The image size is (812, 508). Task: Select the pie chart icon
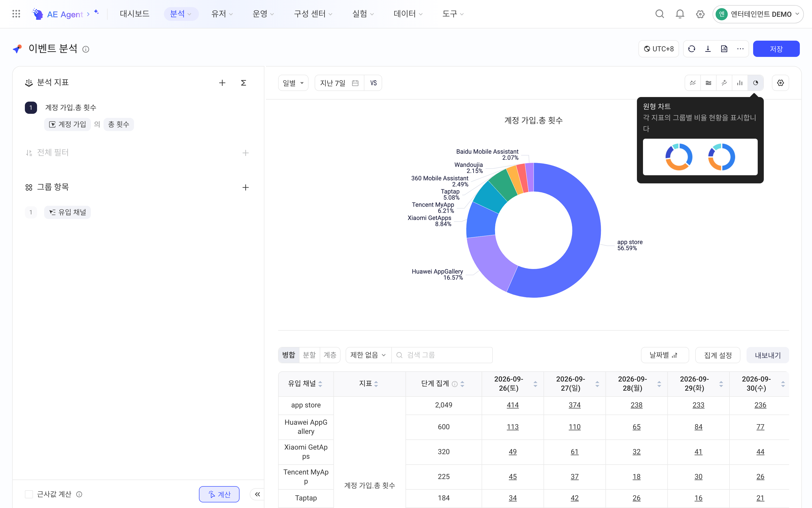756,83
